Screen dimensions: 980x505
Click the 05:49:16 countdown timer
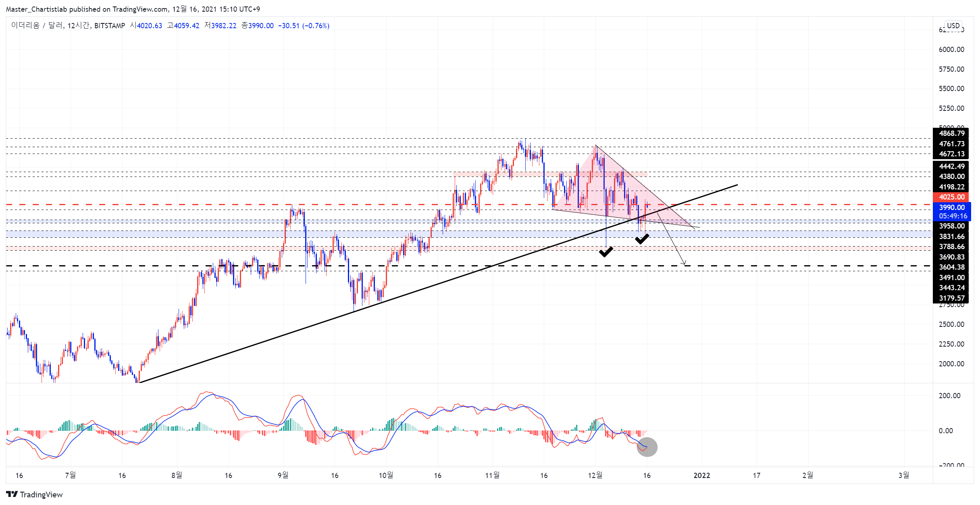(953, 216)
